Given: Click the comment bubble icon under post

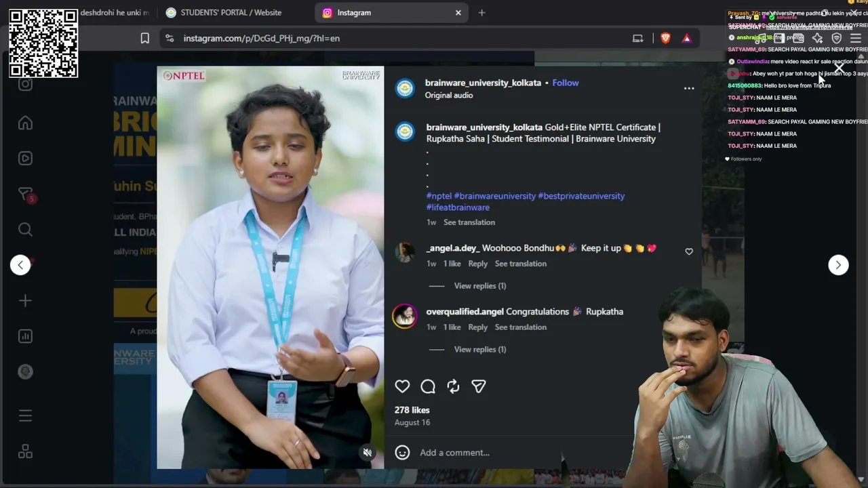Looking at the screenshot, I should point(428,386).
